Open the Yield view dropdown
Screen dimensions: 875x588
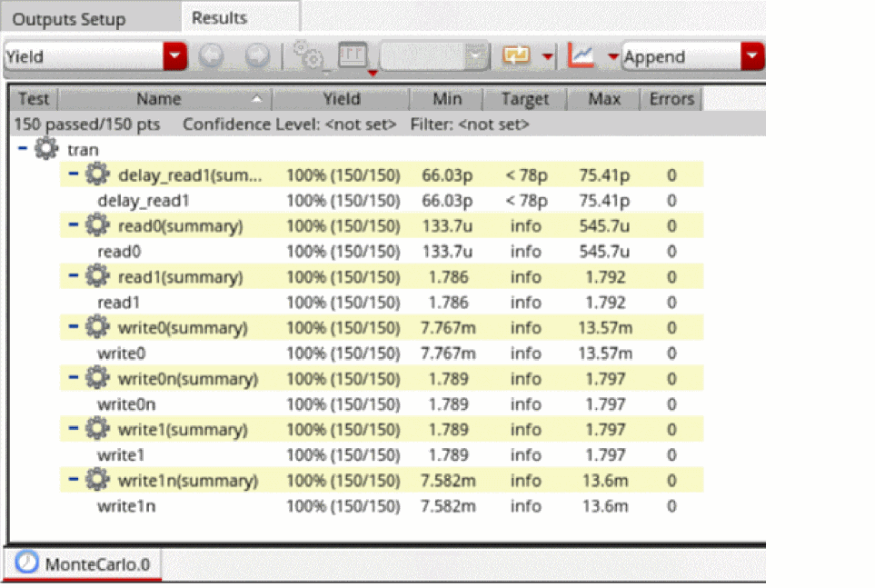[174, 56]
